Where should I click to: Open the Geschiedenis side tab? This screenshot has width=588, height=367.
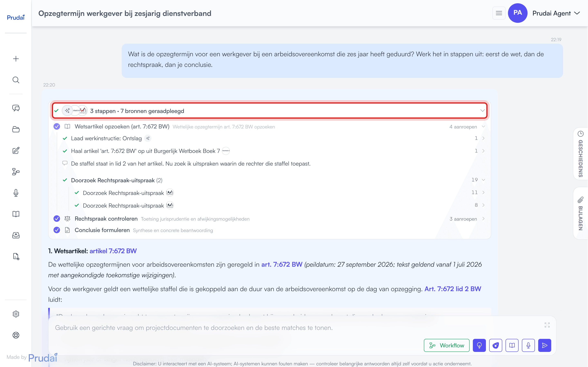click(x=580, y=154)
